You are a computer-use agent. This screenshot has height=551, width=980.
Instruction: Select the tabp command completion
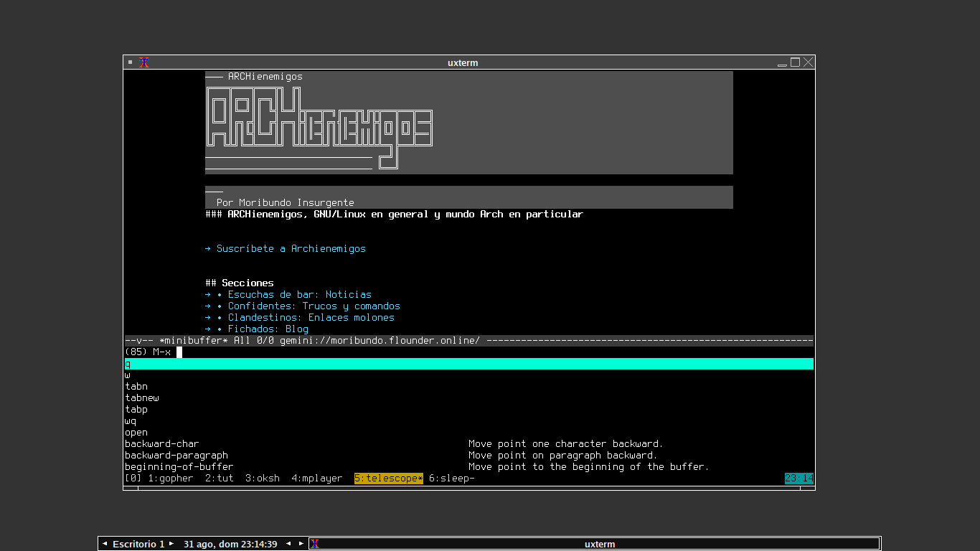[x=136, y=410]
